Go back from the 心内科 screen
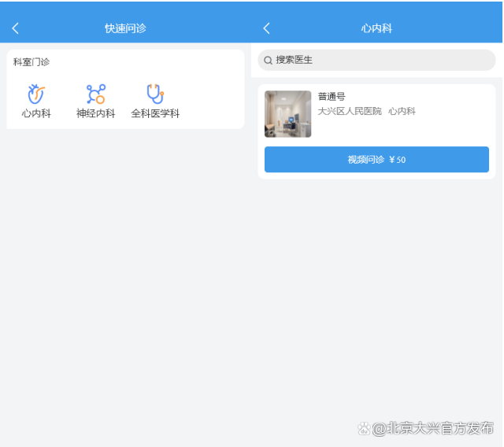 point(266,28)
